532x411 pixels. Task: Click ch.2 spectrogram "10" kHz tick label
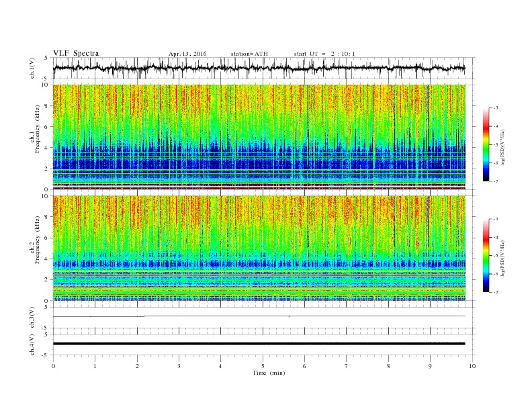46,196
